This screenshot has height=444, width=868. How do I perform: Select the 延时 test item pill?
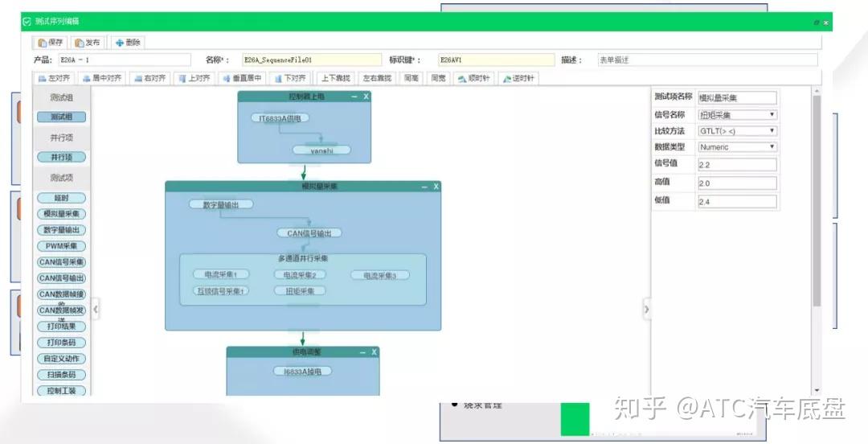pyautogui.click(x=61, y=198)
